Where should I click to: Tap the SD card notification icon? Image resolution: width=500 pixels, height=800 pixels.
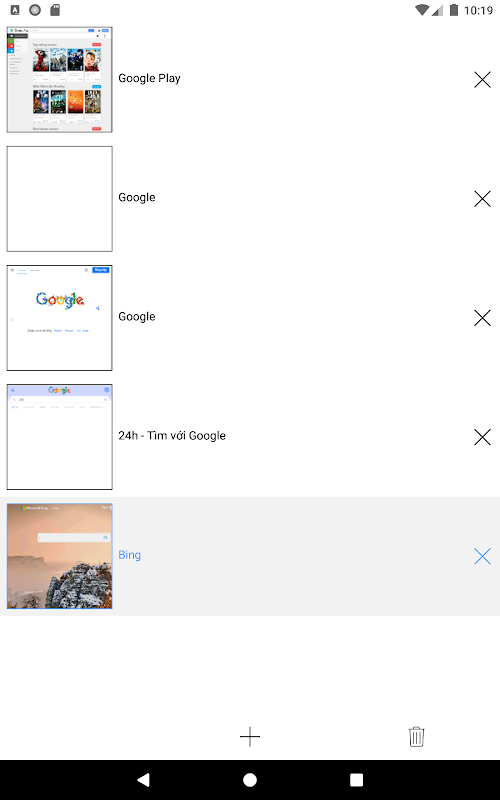(55, 10)
